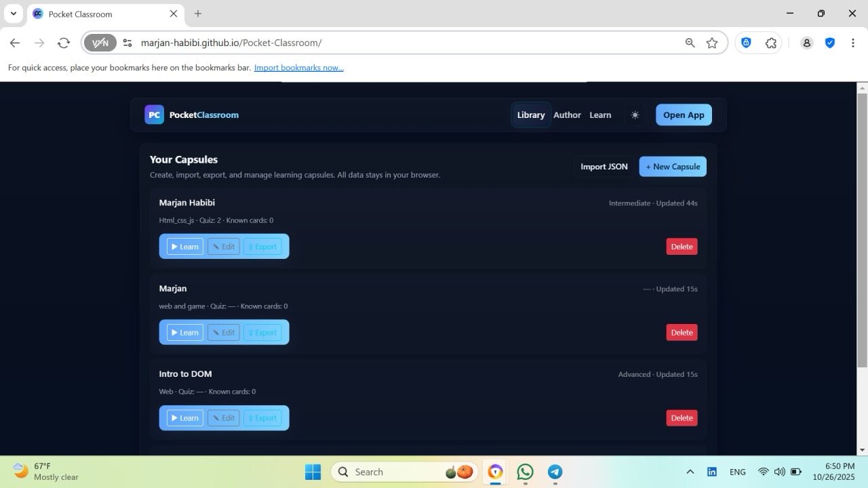Switch to the Author tab
Viewport: 868px width, 488px height.
pyautogui.click(x=567, y=115)
